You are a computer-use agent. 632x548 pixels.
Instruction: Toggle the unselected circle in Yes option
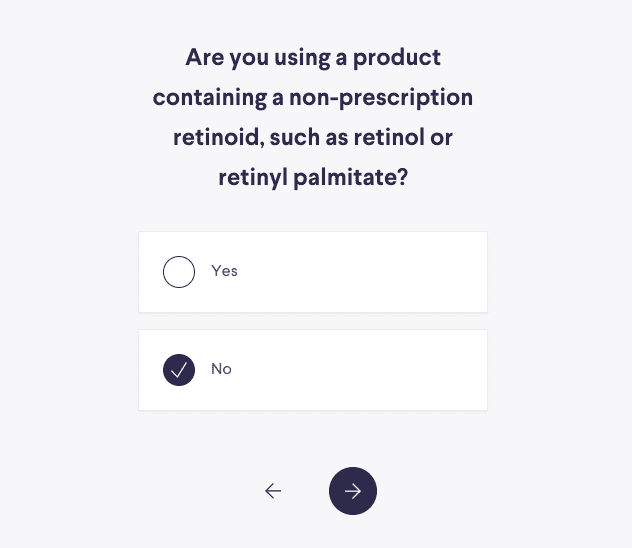(179, 272)
